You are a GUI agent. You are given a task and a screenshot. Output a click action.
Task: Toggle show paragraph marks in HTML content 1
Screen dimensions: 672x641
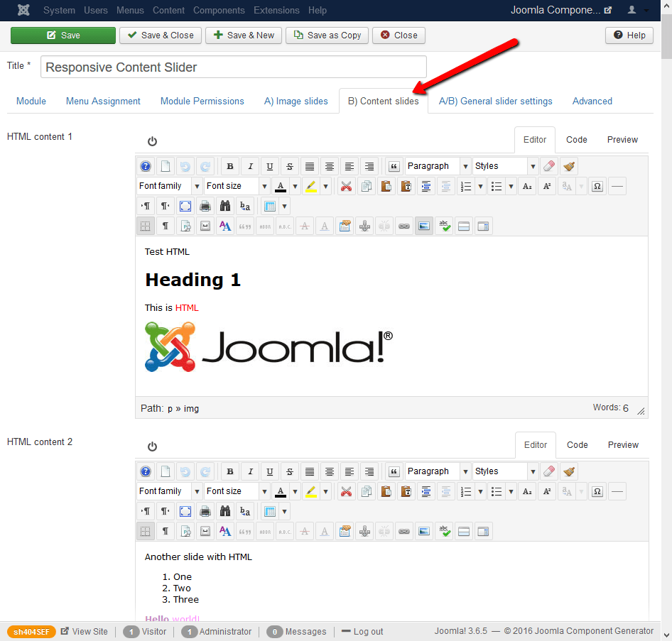(166, 226)
